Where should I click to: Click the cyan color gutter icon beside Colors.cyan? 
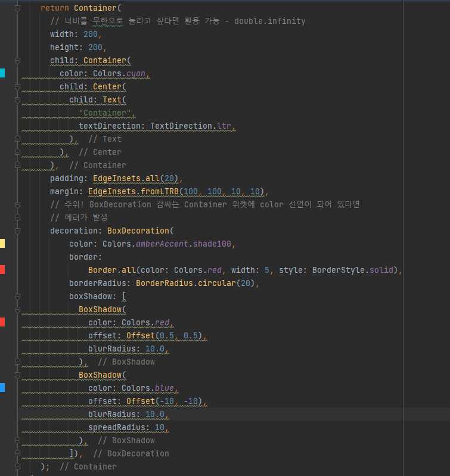click(2, 73)
